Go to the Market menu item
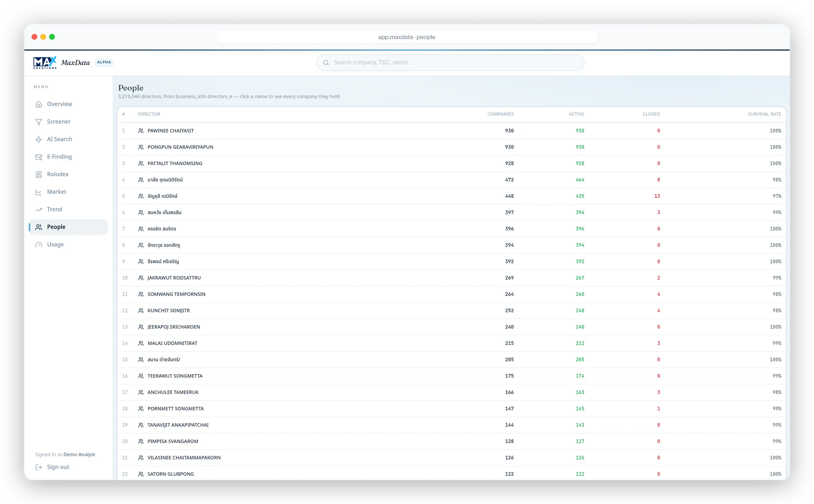The width and height of the screenshot is (814, 504). (69, 192)
